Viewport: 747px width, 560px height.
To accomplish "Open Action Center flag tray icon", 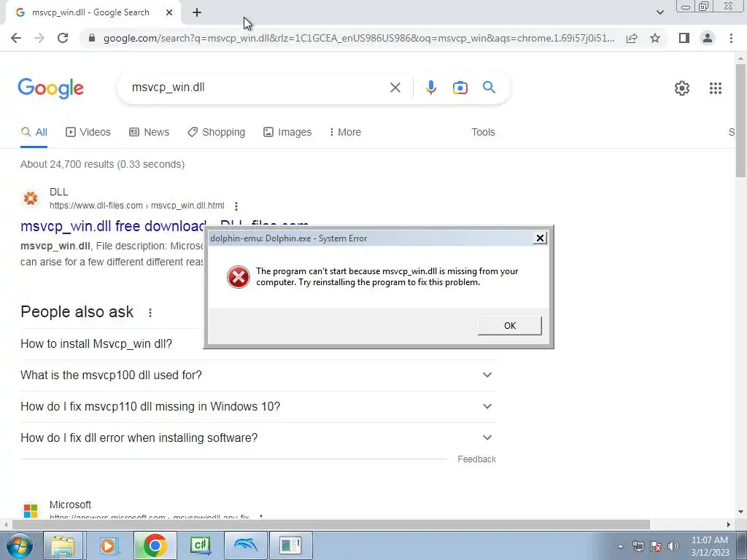I will pos(656,546).
